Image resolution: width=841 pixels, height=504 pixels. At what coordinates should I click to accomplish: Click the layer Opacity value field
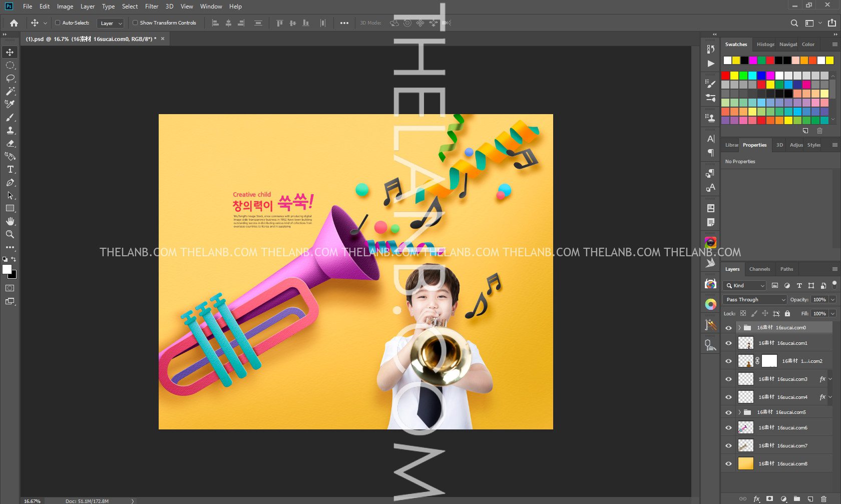(819, 299)
